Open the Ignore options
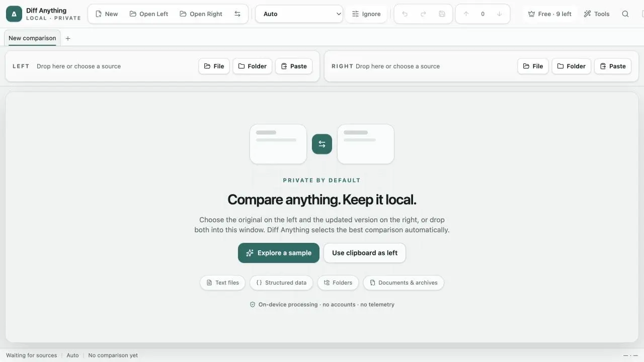644x362 pixels. pyautogui.click(x=366, y=14)
